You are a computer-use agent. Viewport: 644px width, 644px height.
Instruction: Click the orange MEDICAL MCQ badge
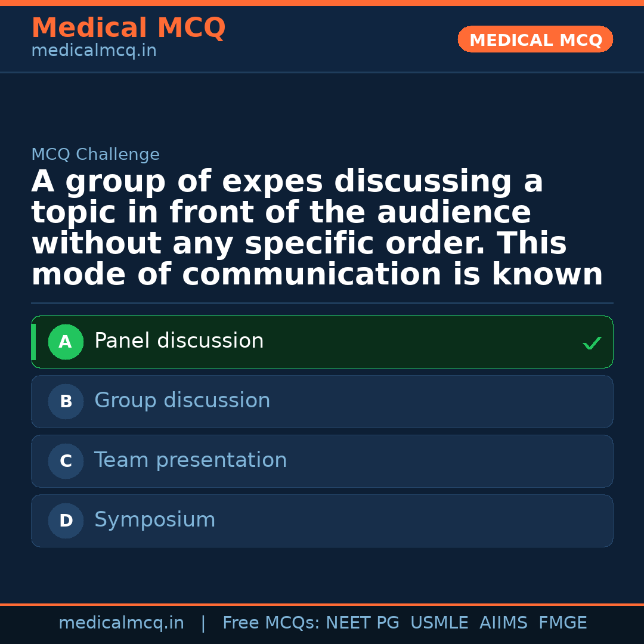(x=535, y=39)
